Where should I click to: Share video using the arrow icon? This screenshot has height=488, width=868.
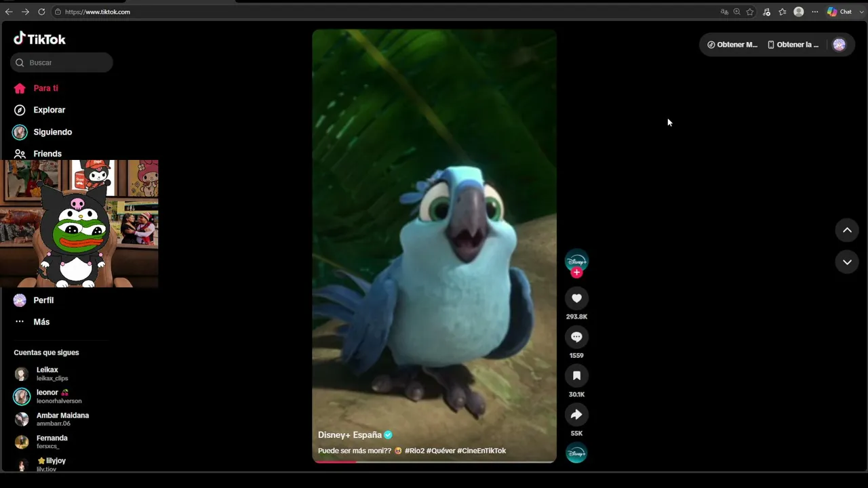pyautogui.click(x=576, y=415)
